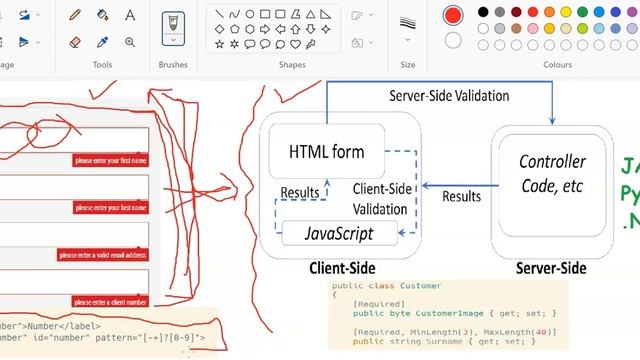Choose the Six-point star shape

234,44
